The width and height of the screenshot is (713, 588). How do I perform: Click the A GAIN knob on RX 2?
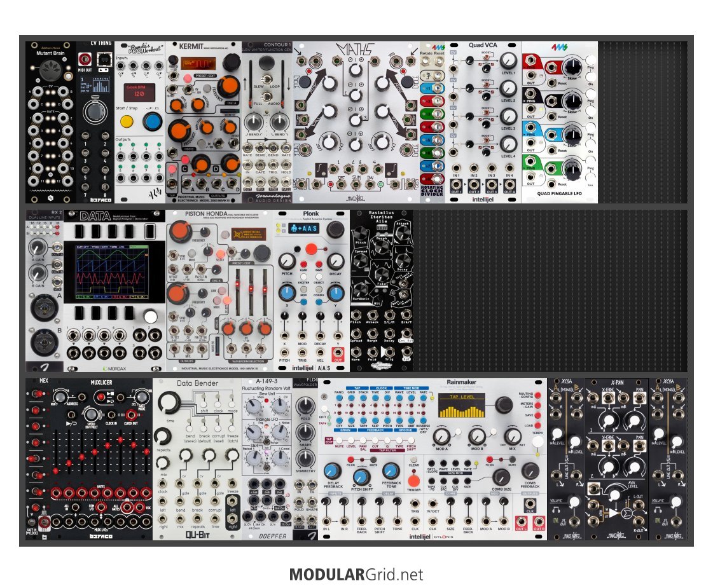(x=38, y=249)
